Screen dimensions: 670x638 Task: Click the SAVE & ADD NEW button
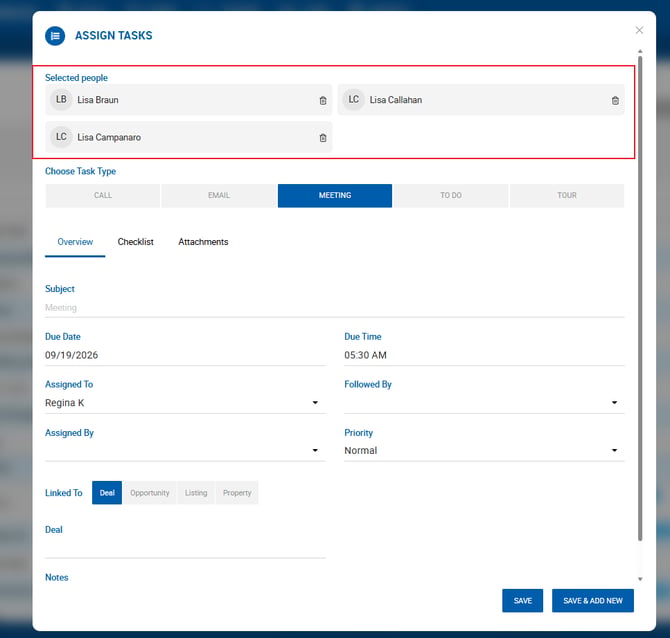pyautogui.click(x=593, y=601)
